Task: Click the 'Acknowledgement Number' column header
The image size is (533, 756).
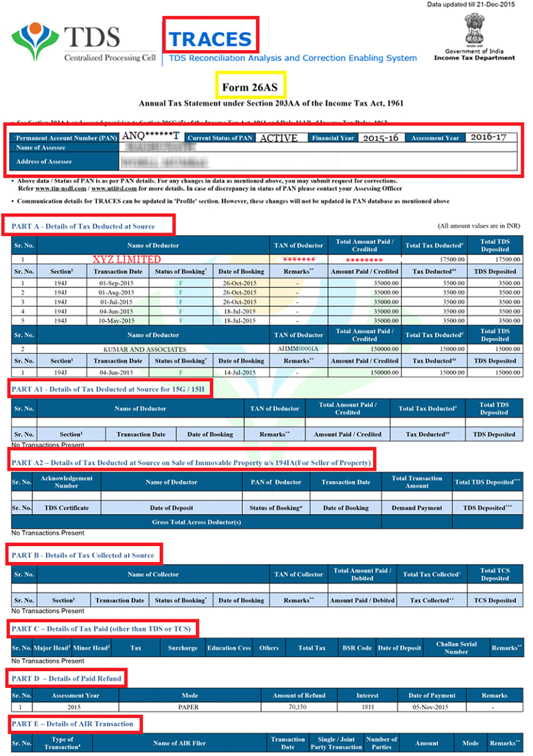Action: (66, 482)
